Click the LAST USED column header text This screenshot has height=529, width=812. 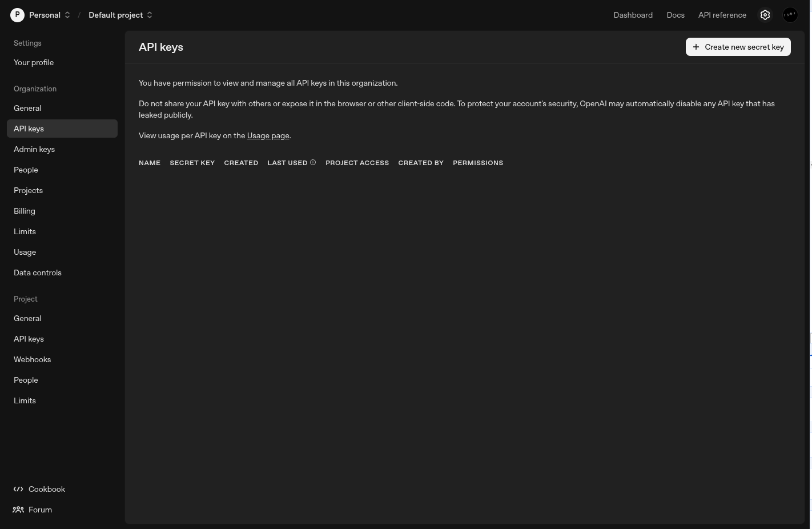[x=287, y=163]
